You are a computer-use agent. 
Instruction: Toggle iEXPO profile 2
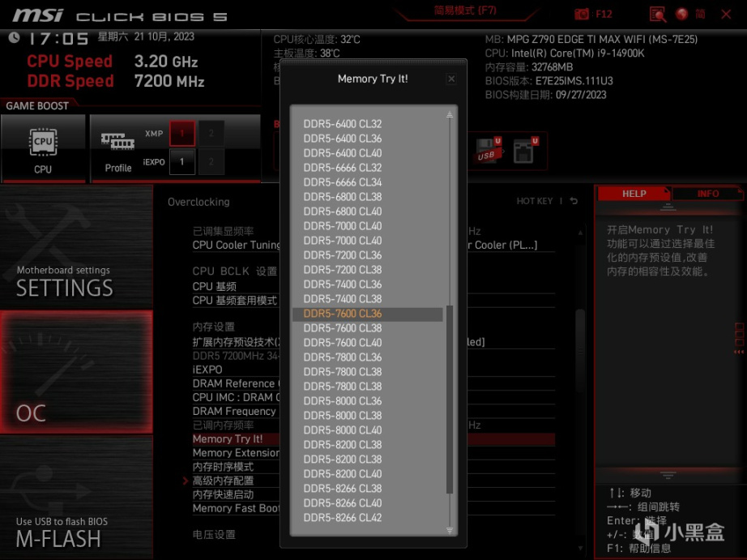coord(211,161)
